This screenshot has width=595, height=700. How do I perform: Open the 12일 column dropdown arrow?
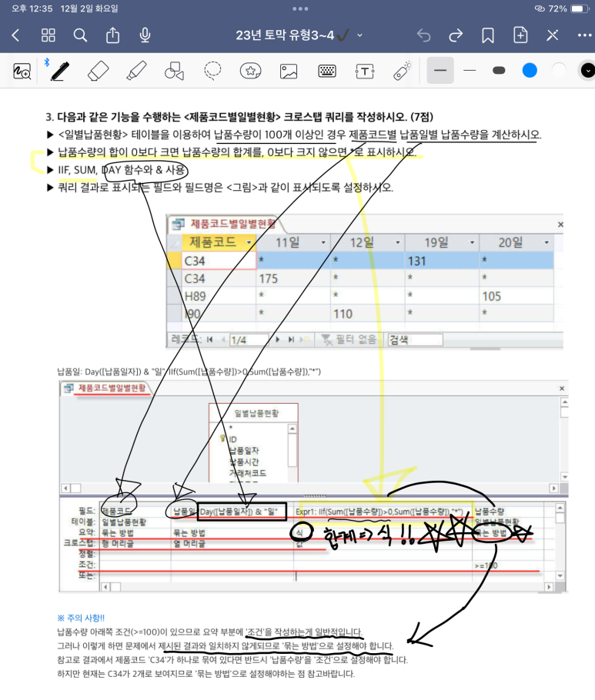pyautogui.click(x=397, y=242)
